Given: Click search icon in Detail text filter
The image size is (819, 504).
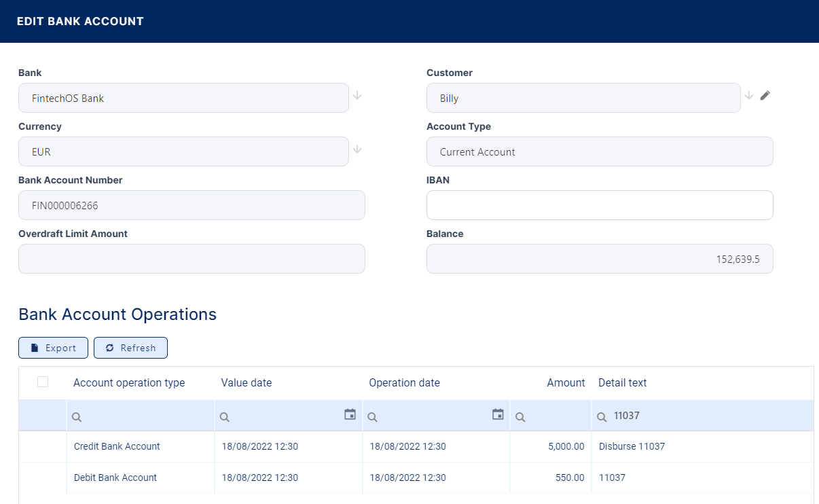Looking at the screenshot, I should pos(601,417).
